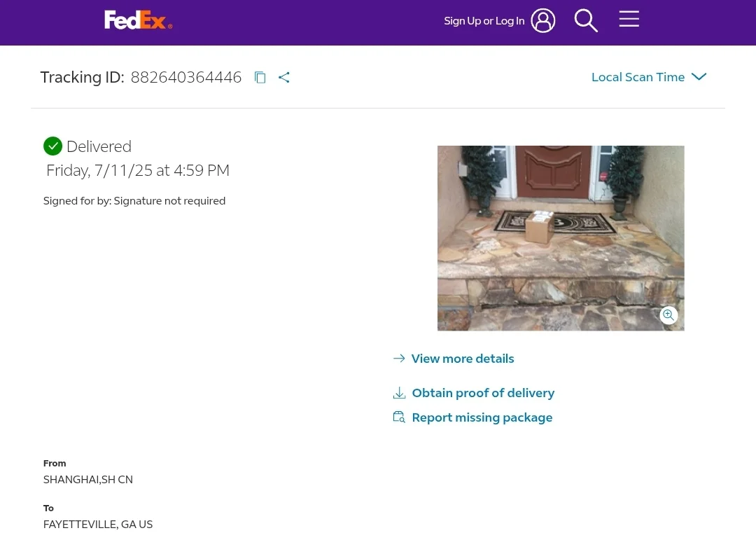The width and height of the screenshot is (756, 554).
Task: Share tracking info via the share icon
Action: coord(283,78)
